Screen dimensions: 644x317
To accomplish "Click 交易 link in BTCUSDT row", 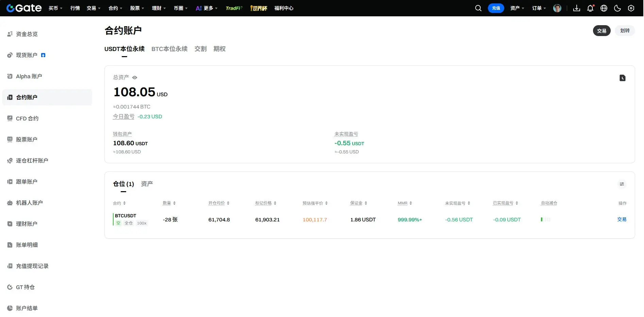I will click(x=622, y=219).
